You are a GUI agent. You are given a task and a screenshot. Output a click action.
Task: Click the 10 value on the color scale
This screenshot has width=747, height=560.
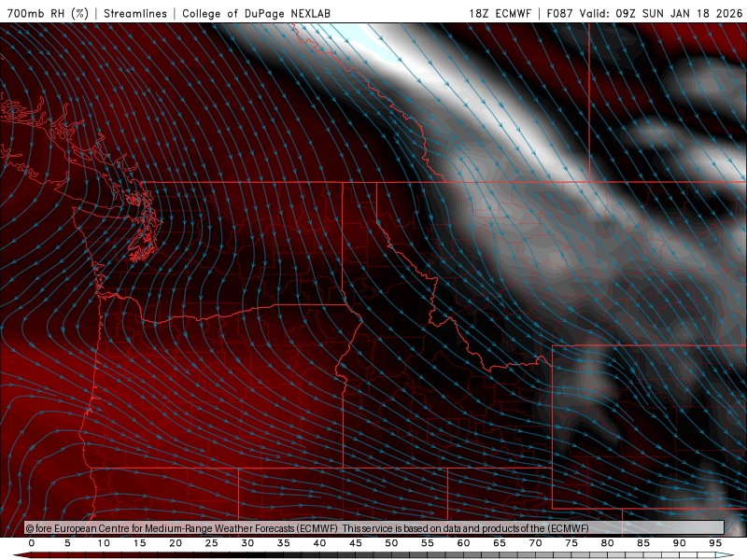(104, 543)
